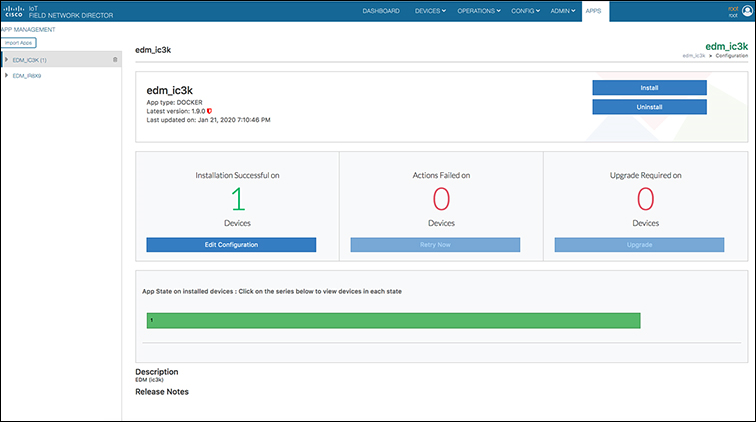The image size is (756, 422).
Task: Expand the EDM_IC3K tree node arrow
Action: (6, 60)
